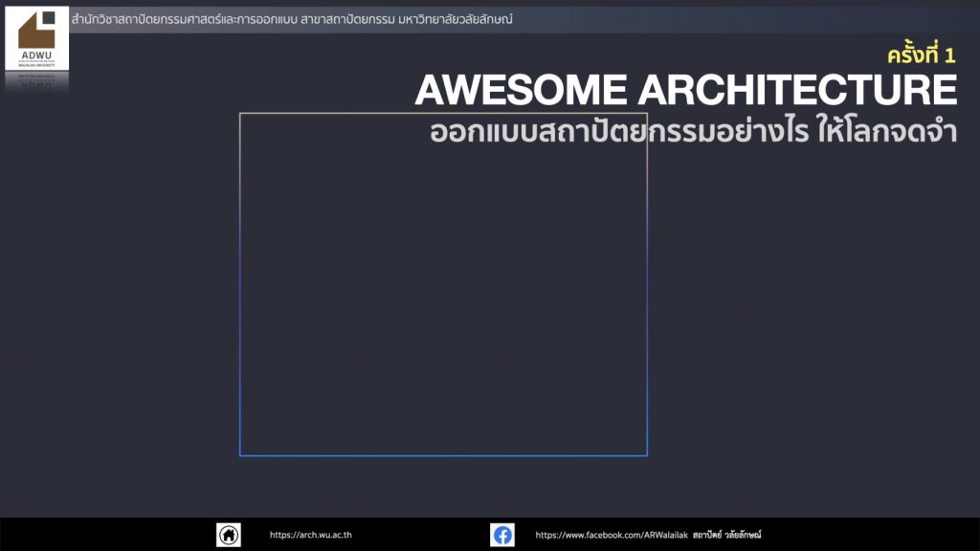Click the blue bottom edge of the frame
This screenshot has width=980, height=551.
coord(443,455)
